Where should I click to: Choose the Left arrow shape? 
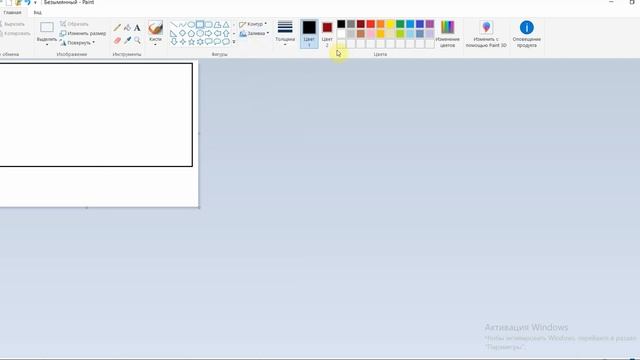217,33
